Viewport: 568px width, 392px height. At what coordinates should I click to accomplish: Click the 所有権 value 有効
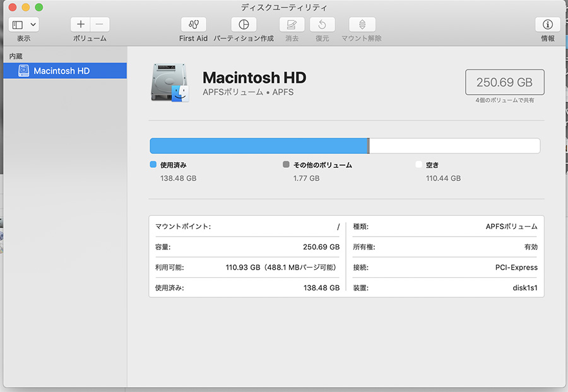[531, 247]
